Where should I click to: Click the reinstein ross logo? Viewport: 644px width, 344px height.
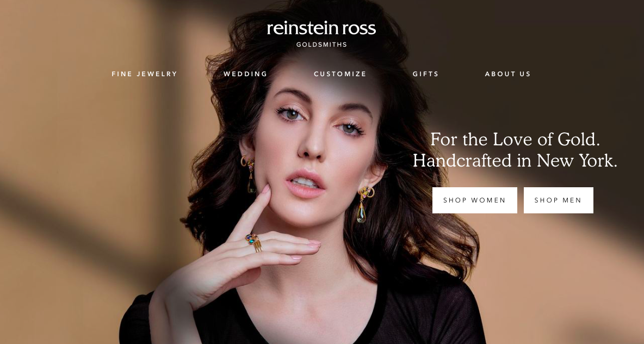click(x=321, y=28)
